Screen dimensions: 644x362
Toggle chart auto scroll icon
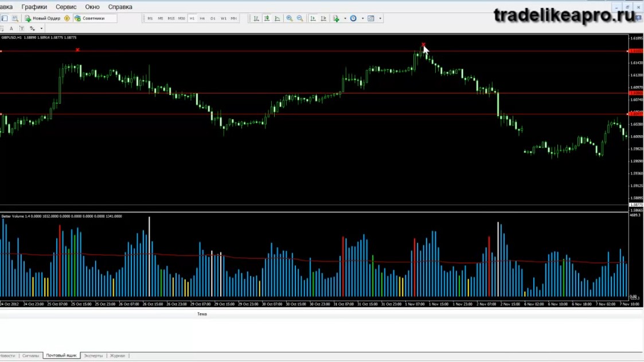pyautogui.click(x=313, y=18)
